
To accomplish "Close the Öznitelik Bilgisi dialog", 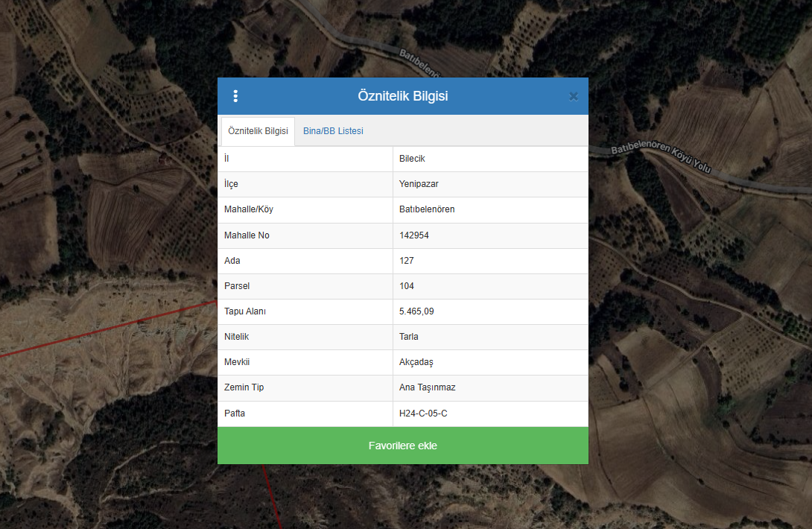I will click(573, 96).
